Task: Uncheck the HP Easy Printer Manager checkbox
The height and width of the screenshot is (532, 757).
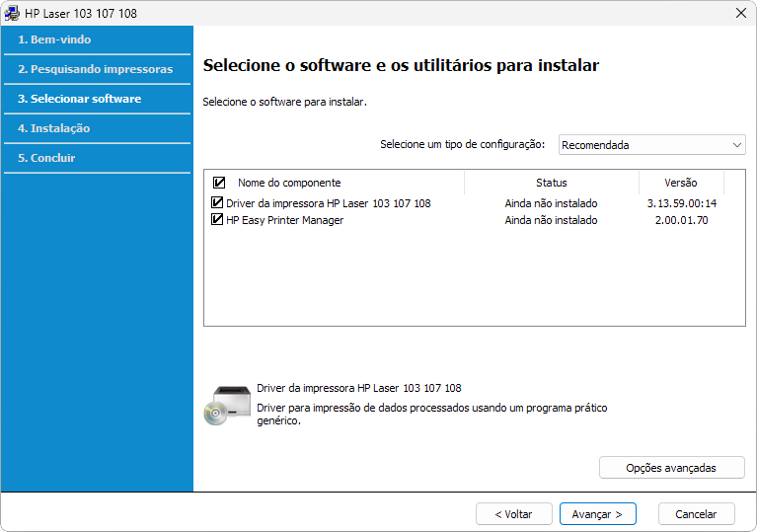Action: click(217, 220)
